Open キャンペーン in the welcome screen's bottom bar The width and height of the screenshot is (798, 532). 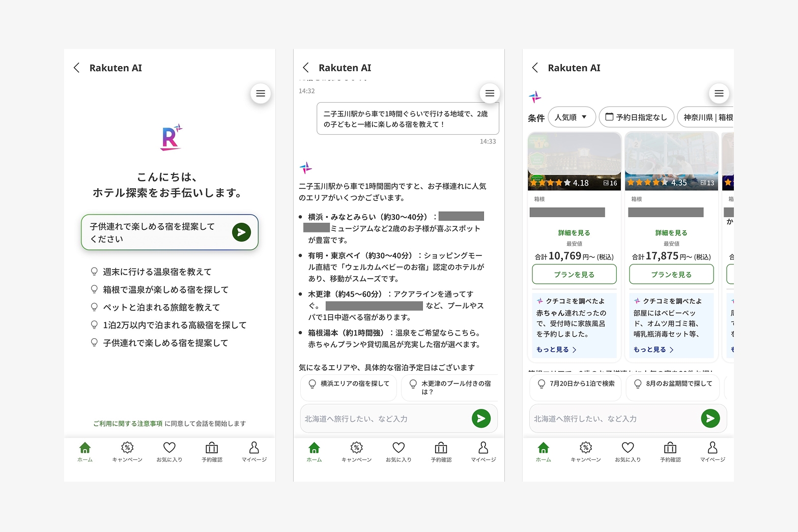pos(127,451)
